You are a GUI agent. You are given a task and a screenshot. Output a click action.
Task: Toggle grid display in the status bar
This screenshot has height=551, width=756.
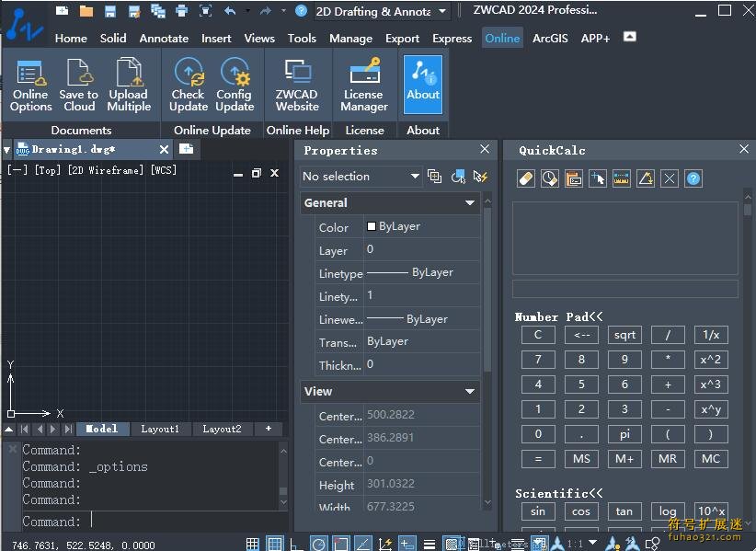(274, 542)
